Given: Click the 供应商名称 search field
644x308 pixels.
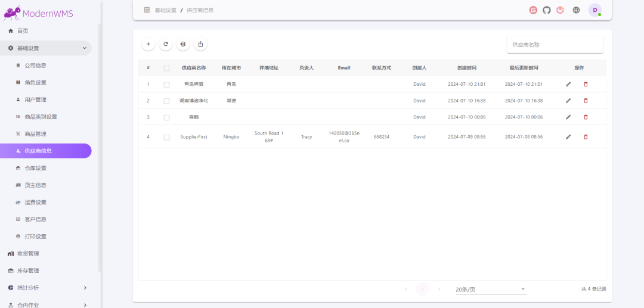Looking at the screenshot, I should click(x=555, y=45).
